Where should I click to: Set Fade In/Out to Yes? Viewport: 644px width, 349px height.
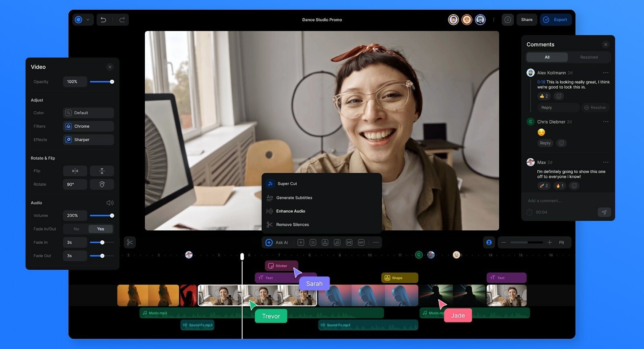click(101, 229)
